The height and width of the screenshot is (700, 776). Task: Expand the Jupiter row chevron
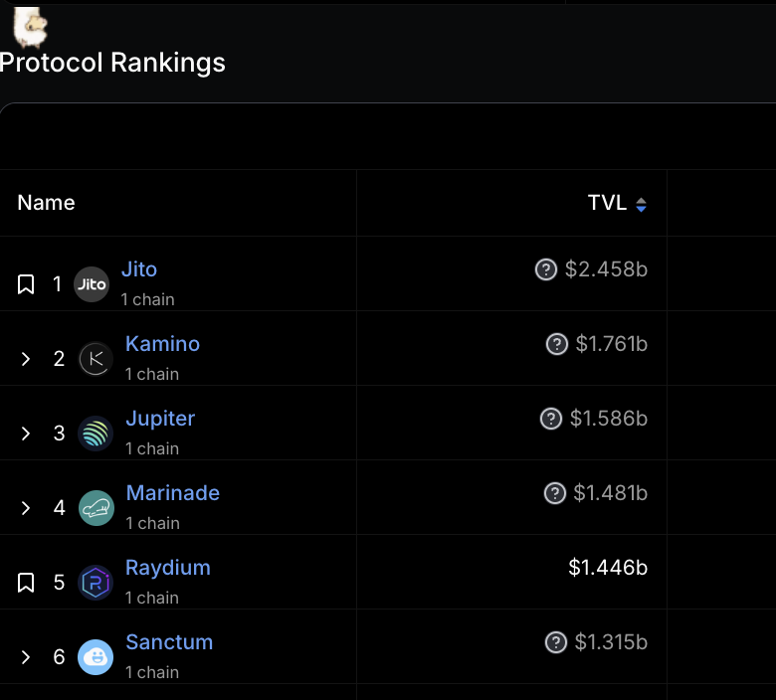tap(26, 434)
